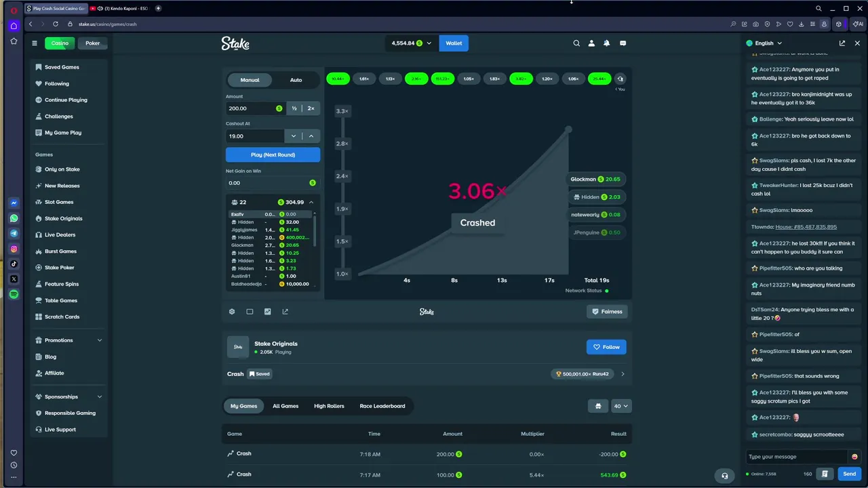Image resolution: width=868 pixels, height=488 pixels.
Task: Open the balance currency dropdown
Action: (x=412, y=43)
